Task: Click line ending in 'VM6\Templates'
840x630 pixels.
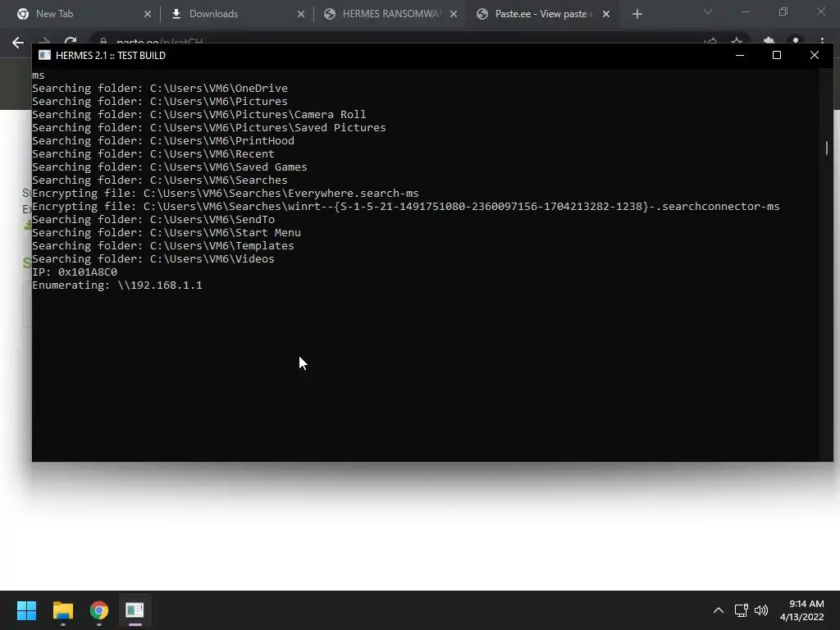Action: tap(163, 246)
